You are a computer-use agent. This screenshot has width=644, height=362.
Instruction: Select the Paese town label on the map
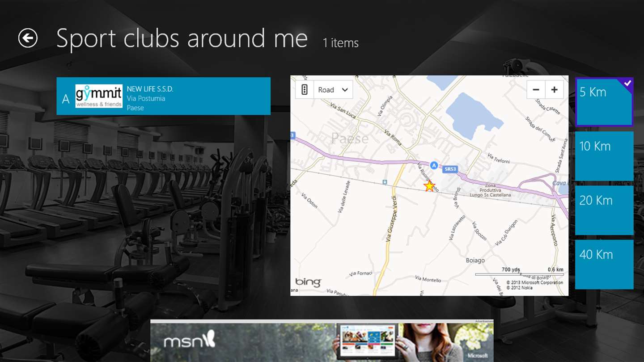[350, 139]
